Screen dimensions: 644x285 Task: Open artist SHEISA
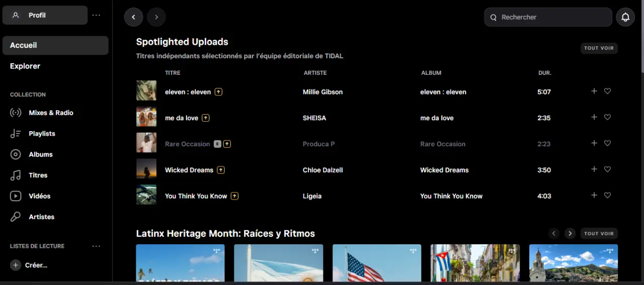coord(314,118)
